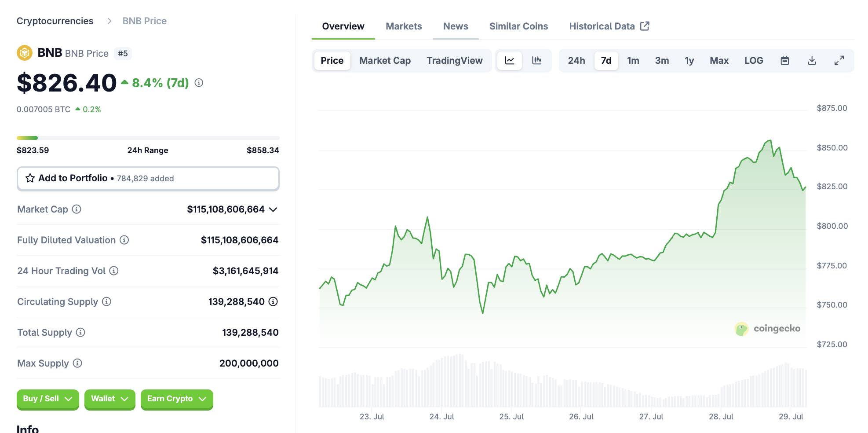Image resolution: width=868 pixels, height=433 pixels.
Task: Click the #5 rank badge
Action: [123, 54]
